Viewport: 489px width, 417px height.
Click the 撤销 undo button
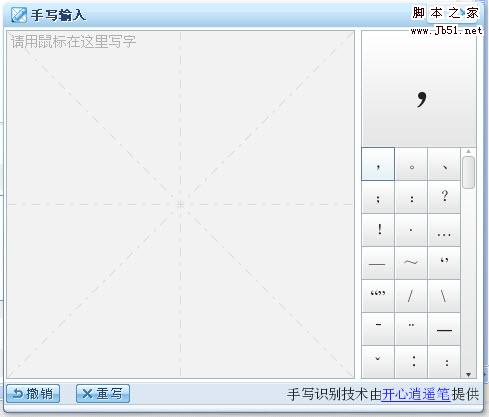coord(33,394)
